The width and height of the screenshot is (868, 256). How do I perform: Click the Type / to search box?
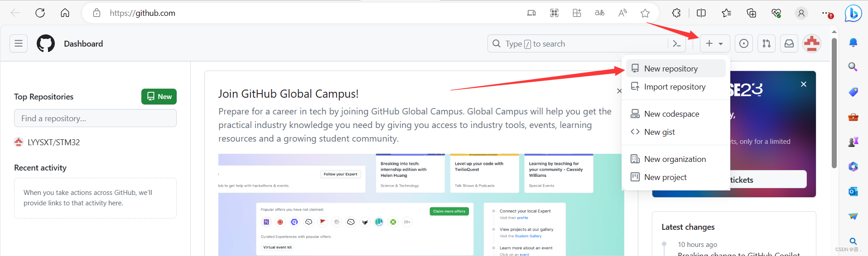(x=578, y=43)
